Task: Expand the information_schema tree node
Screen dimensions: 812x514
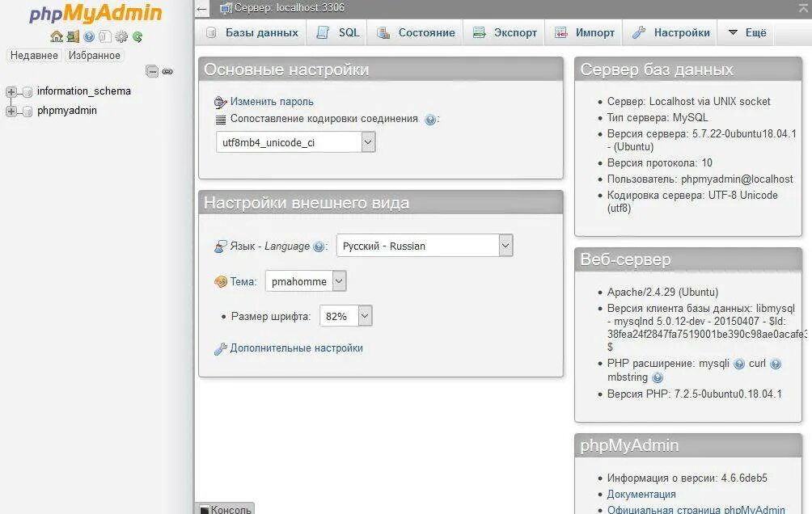Action: 11,92
